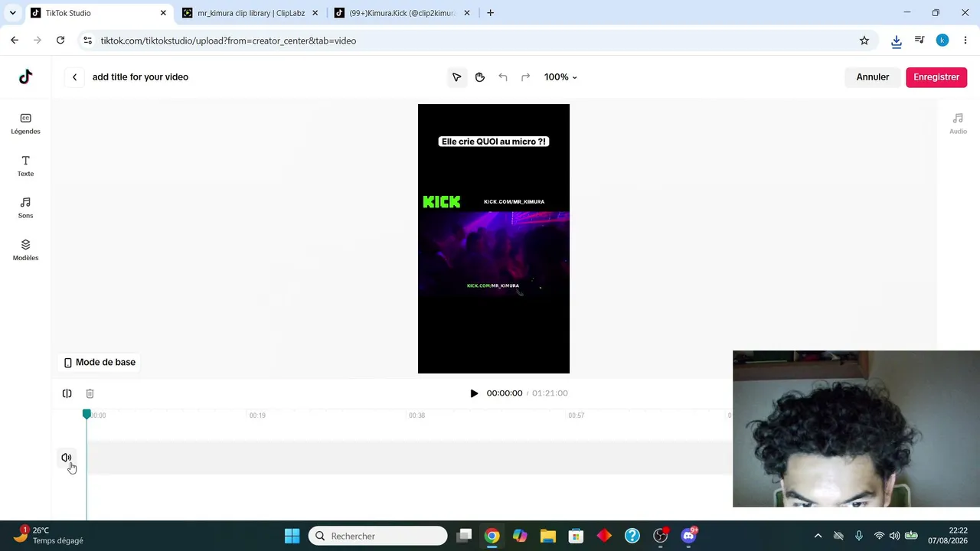980x551 pixels.
Task: Click the video preview canvas
Action: pyautogui.click(x=494, y=239)
